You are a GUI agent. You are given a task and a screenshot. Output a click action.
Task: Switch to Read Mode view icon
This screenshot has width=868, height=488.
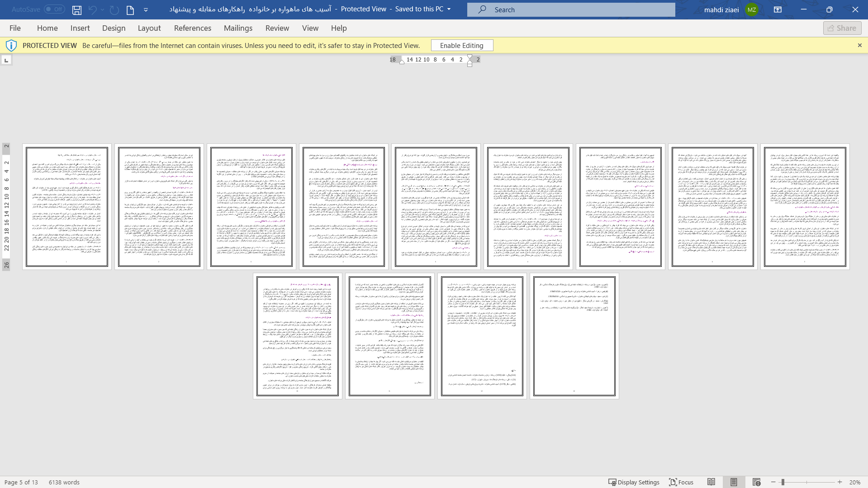711,482
